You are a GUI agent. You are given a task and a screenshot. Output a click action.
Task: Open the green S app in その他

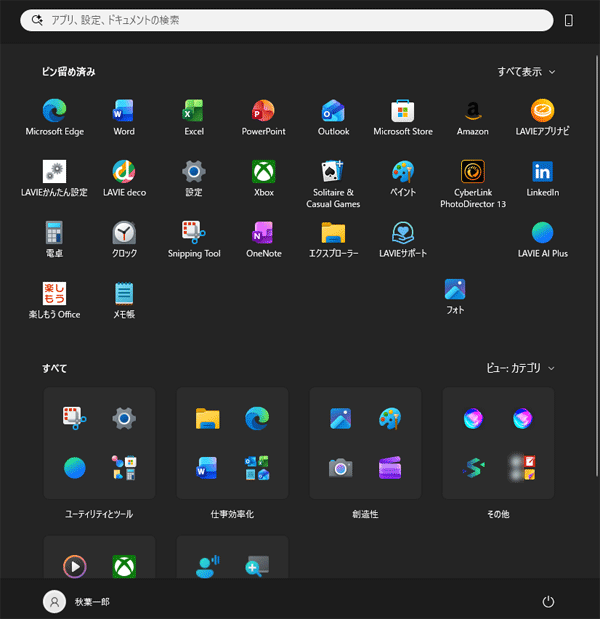pos(473,468)
